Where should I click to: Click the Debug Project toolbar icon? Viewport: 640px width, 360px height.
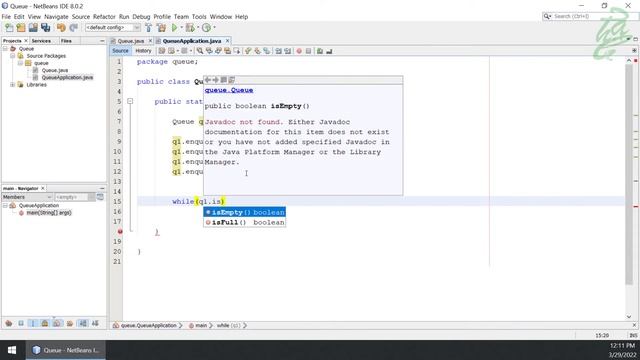pos(189,28)
